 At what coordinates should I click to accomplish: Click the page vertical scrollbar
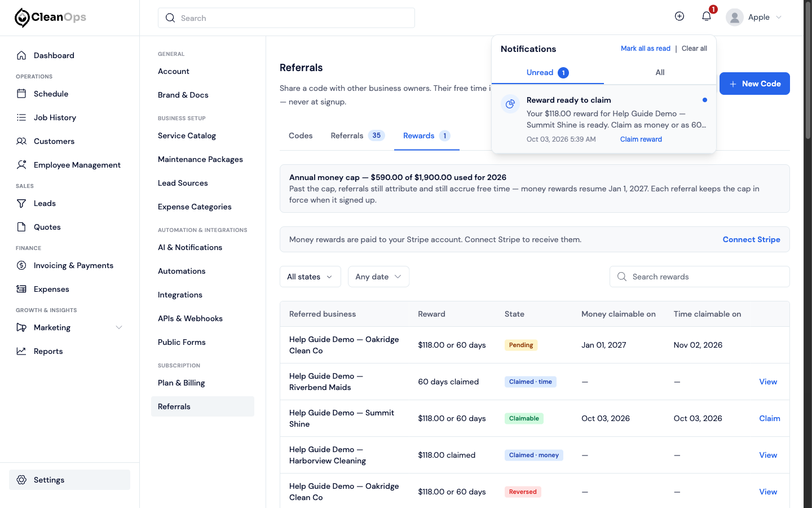[807, 71]
